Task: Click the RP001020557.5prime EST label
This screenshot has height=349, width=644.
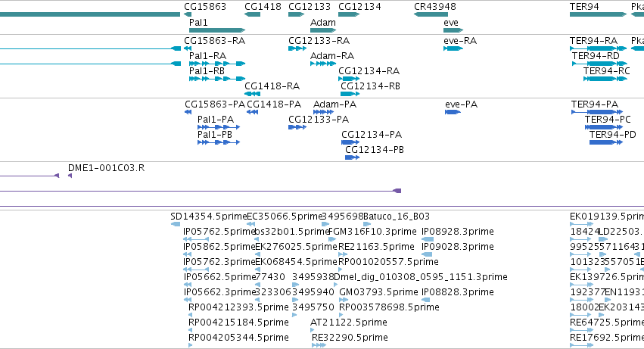Action: tap(388, 262)
